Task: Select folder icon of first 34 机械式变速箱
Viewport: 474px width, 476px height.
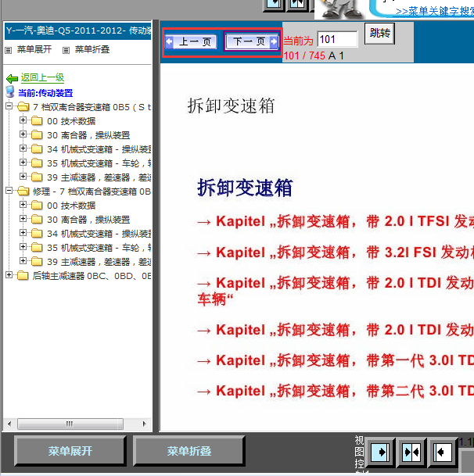Action: 37,149
